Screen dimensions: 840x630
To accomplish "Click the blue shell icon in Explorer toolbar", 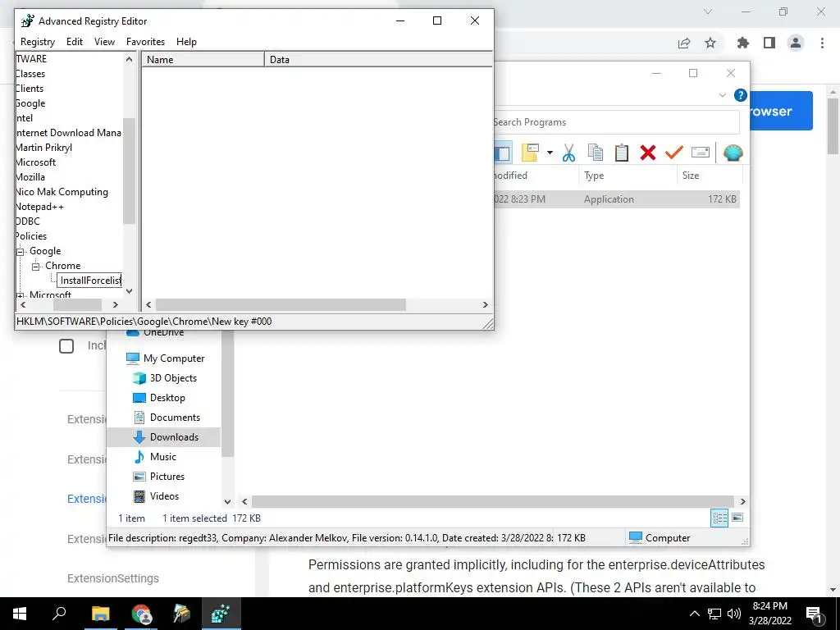I will (733, 153).
